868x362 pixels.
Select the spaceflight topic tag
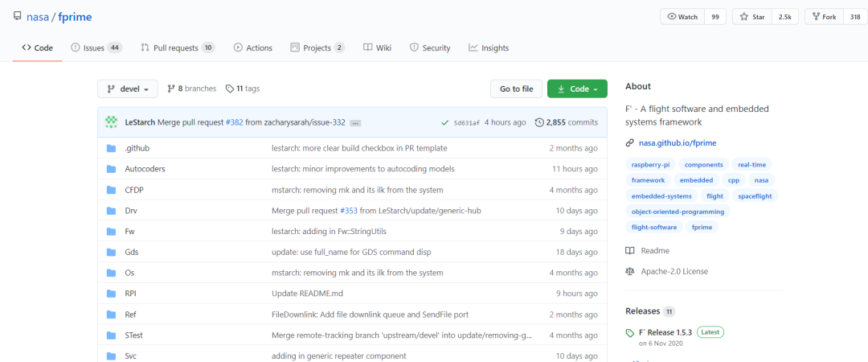click(755, 196)
